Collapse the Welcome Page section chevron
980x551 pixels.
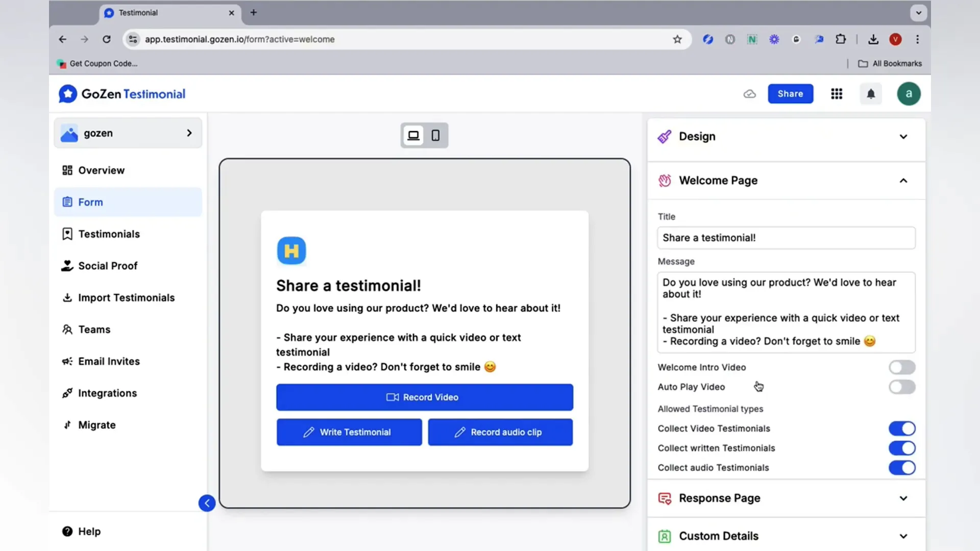point(903,181)
